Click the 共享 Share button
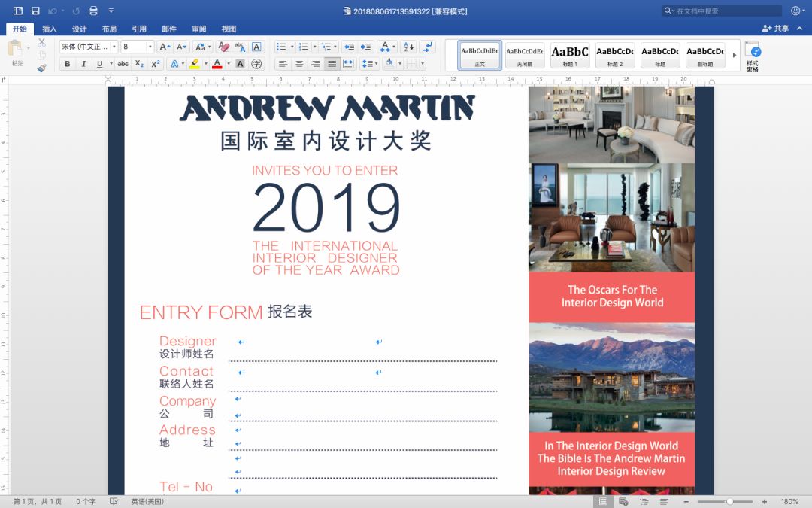The height and width of the screenshot is (508, 812). click(x=776, y=29)
